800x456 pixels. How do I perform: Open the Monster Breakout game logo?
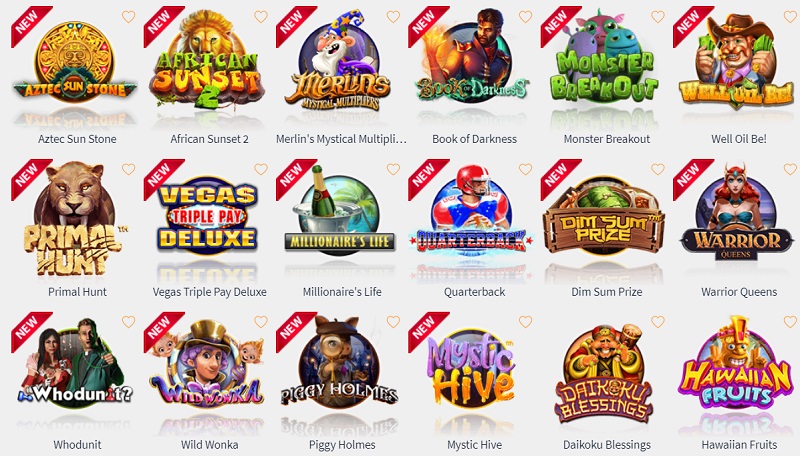(605, 59)
